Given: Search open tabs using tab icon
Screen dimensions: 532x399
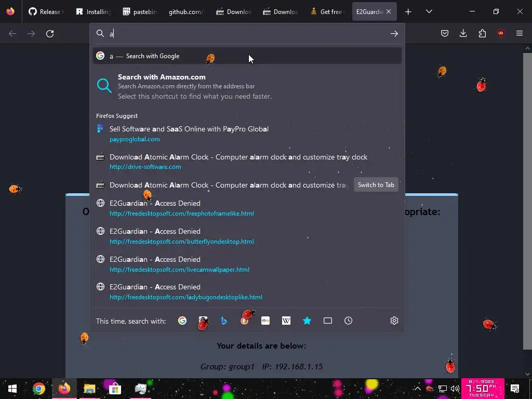Looking at the screenshot, I should (x=328, y=321).
